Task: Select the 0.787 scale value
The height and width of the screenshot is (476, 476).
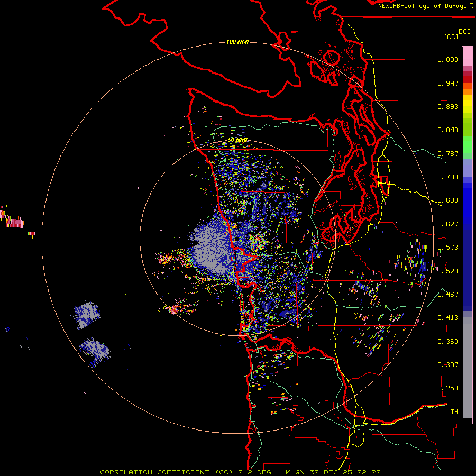Action: [x=448, y=153]
